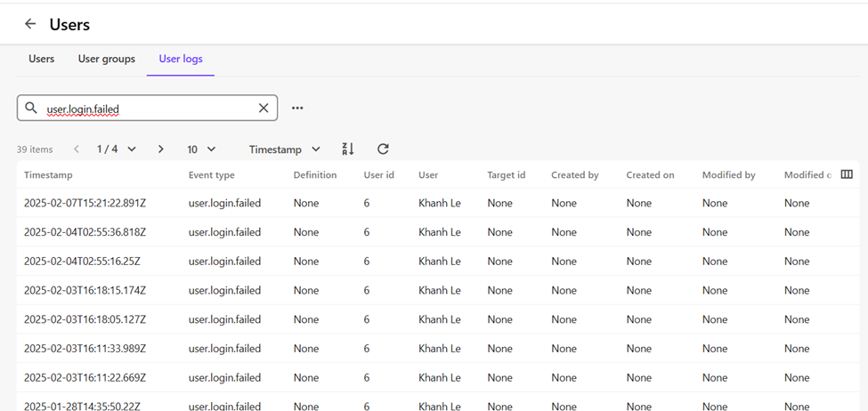
Task: Clear the search field with X icon
Action: coord(264,108)
